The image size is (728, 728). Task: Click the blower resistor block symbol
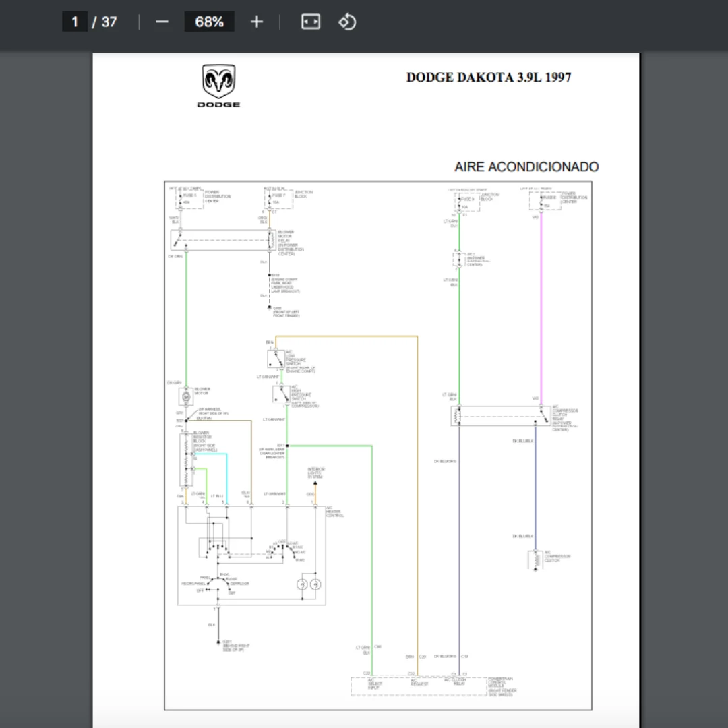pos(185,460)
